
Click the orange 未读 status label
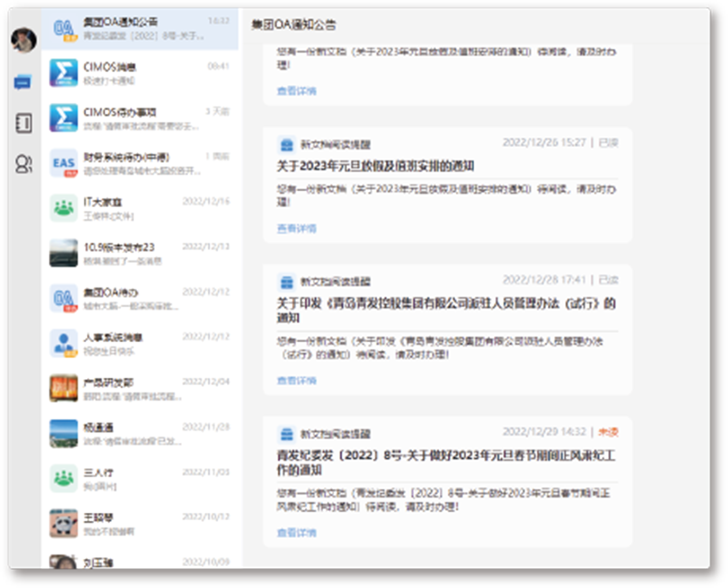coord(608,432)
